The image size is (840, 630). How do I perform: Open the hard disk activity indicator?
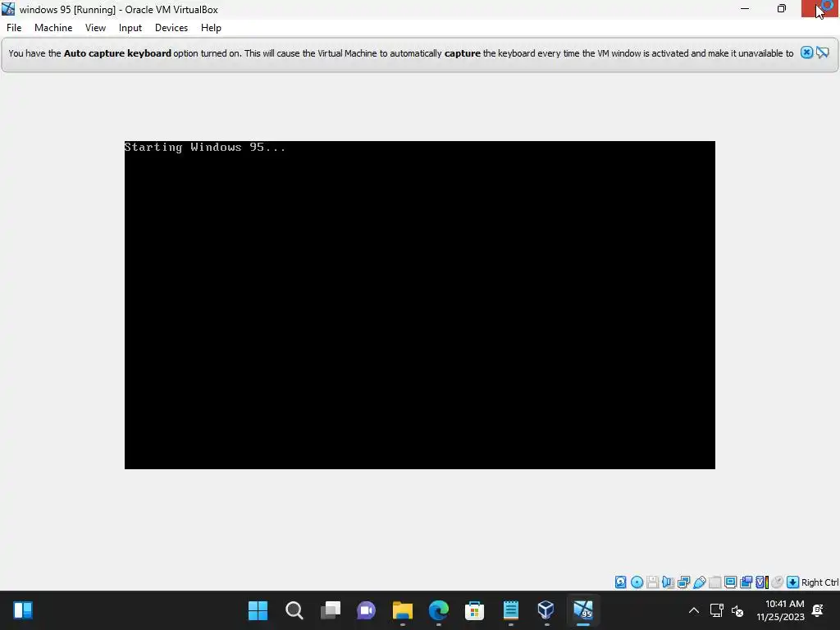pyautogui.click(x=620, y=582)
